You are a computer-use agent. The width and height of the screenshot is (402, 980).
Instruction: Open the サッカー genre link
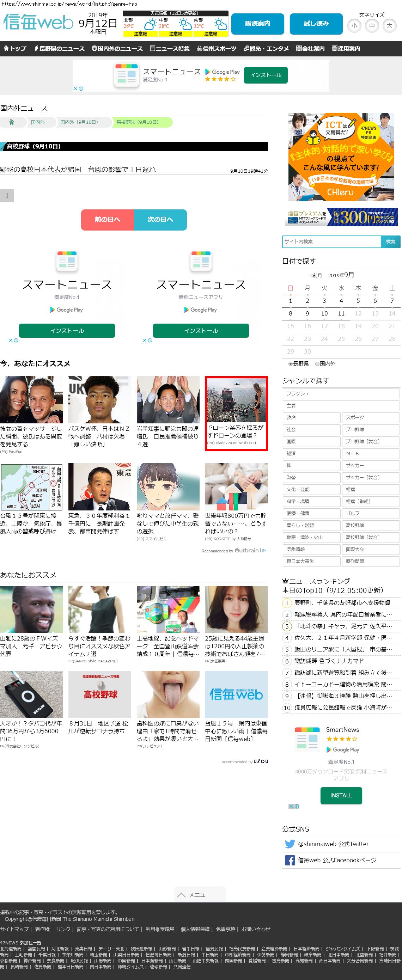pyautogui.click(x=370, y=465)
